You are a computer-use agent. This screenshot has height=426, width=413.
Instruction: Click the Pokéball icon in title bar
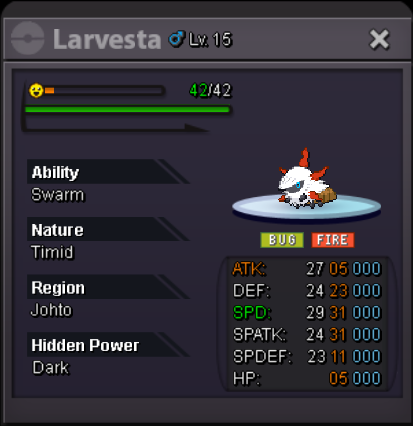click(x=28, y=38)
